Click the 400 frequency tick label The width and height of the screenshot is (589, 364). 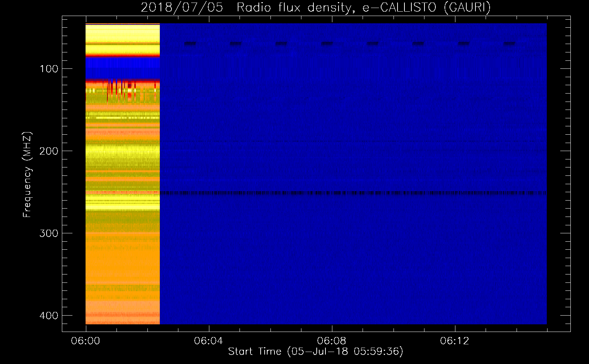tap(49, 316)
